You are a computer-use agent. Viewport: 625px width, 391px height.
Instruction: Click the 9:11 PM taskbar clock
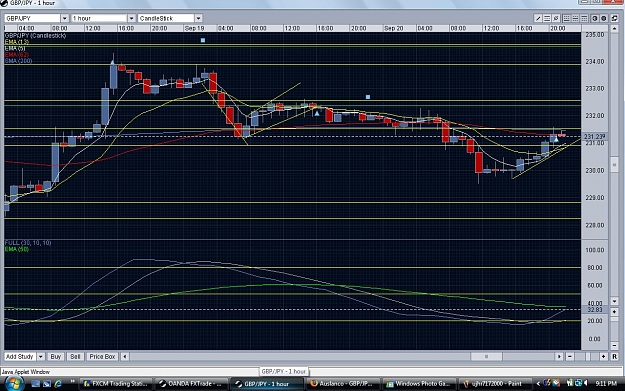[606, 383]
